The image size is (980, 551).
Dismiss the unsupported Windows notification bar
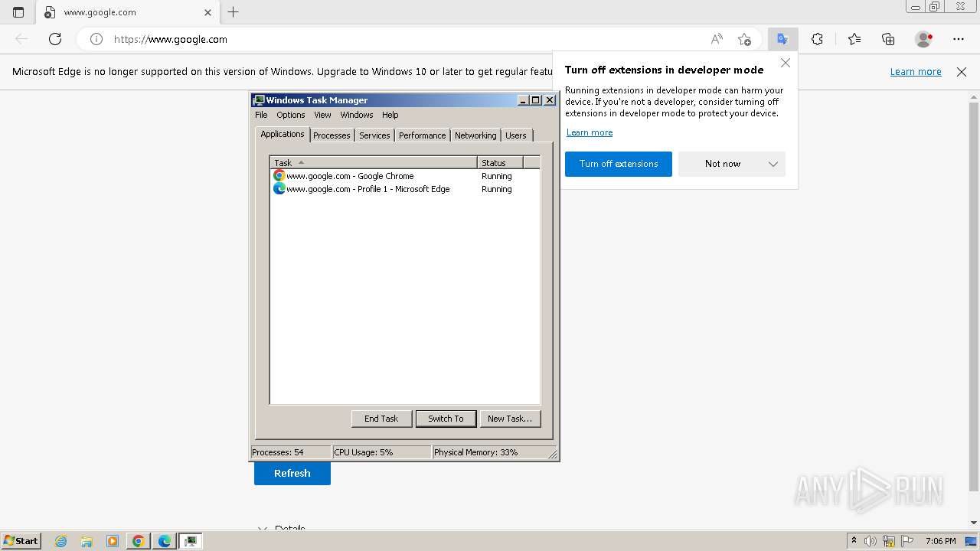point(962,72)
